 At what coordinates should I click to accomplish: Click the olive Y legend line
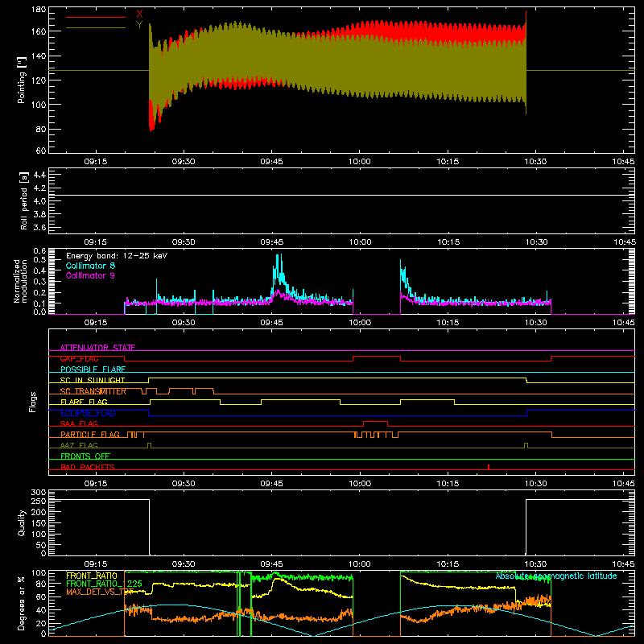coord(96,27)
